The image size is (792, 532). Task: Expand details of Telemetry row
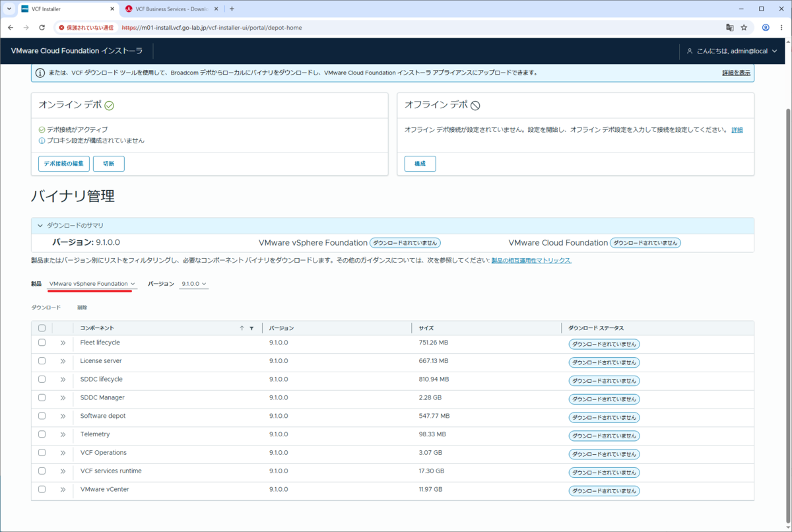63,434
